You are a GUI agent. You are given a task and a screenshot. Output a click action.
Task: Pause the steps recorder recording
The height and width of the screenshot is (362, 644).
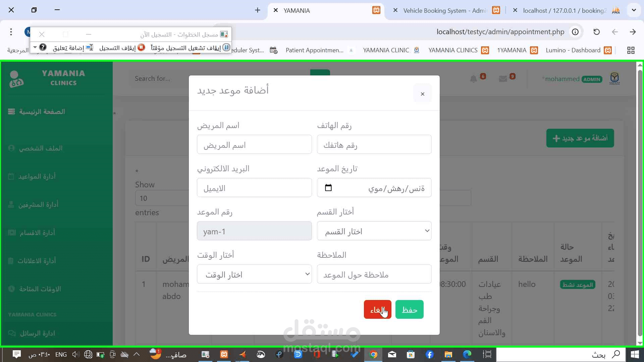pyautogui.click(x=226, y=48)
